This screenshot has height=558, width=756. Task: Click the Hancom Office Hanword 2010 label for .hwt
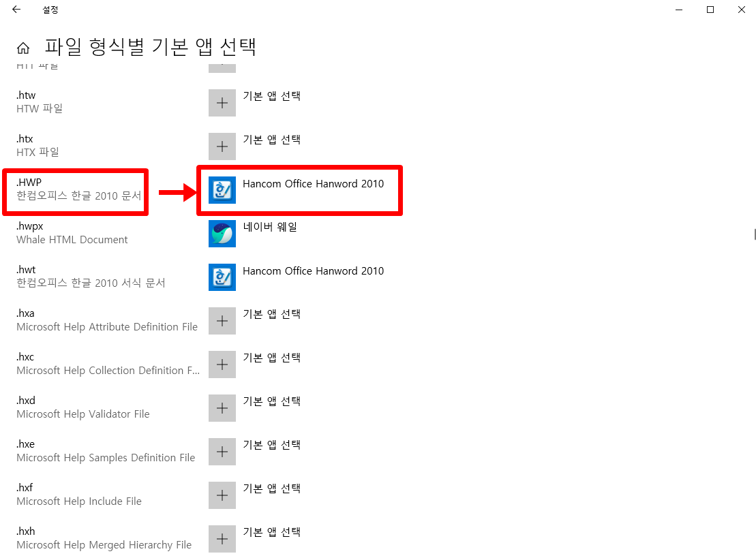tap(314, 270)
